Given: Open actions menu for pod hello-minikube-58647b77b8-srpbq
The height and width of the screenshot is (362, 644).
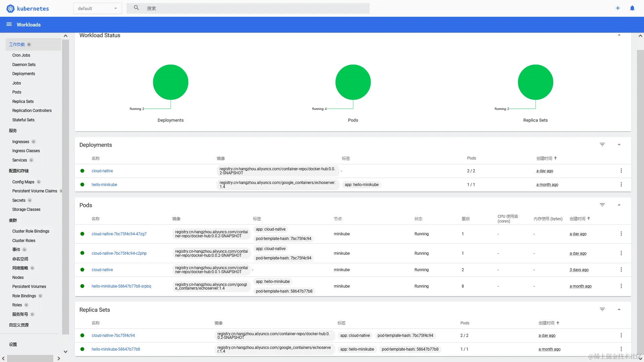Looking at the screenshot, I should click(621, 286).
